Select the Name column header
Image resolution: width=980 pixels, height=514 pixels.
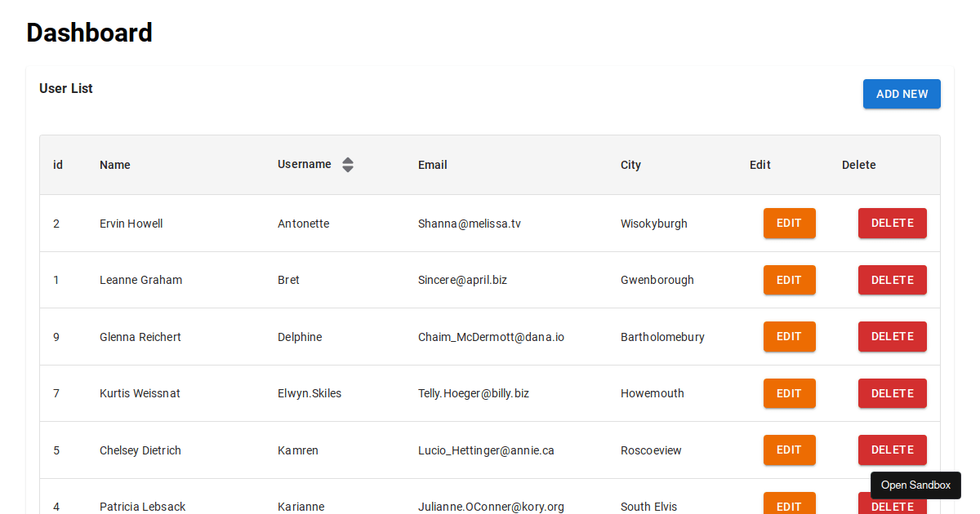click(x=114, y=164)
